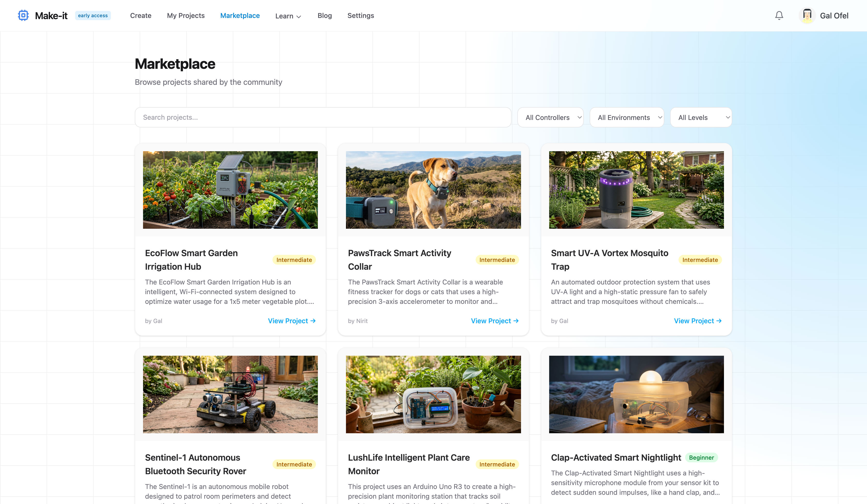Open the notifications bell
Screen dimensions: 867x504
(779, 16)
